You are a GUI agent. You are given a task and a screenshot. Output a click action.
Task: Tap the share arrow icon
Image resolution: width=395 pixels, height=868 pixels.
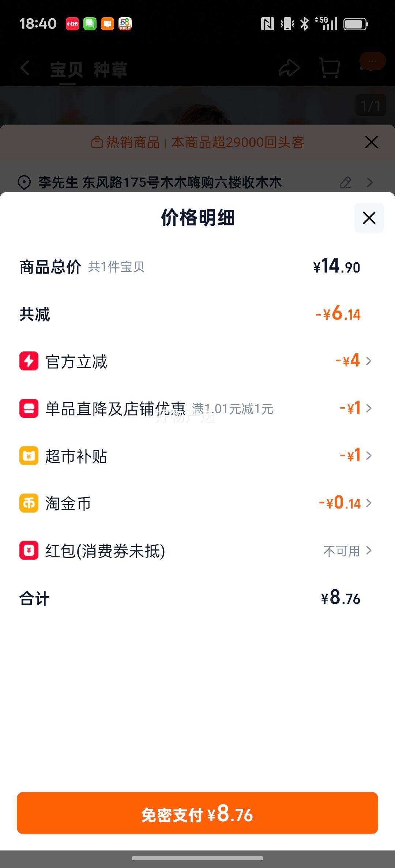(x=289, y=68)
